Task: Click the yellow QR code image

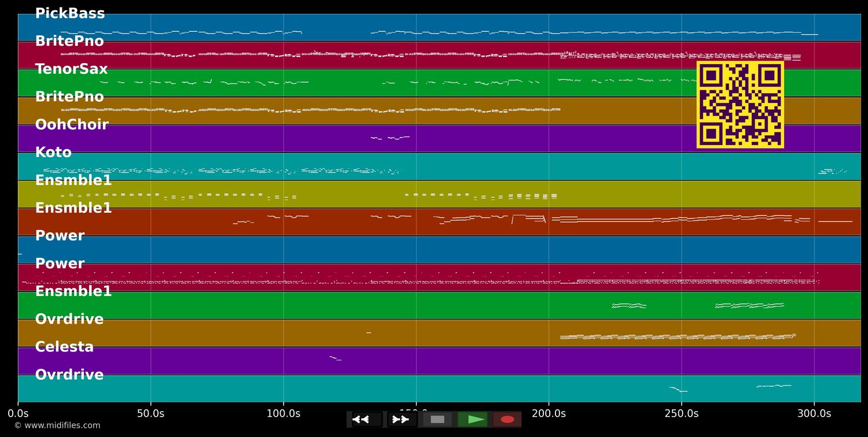Action: coord(740,105)
